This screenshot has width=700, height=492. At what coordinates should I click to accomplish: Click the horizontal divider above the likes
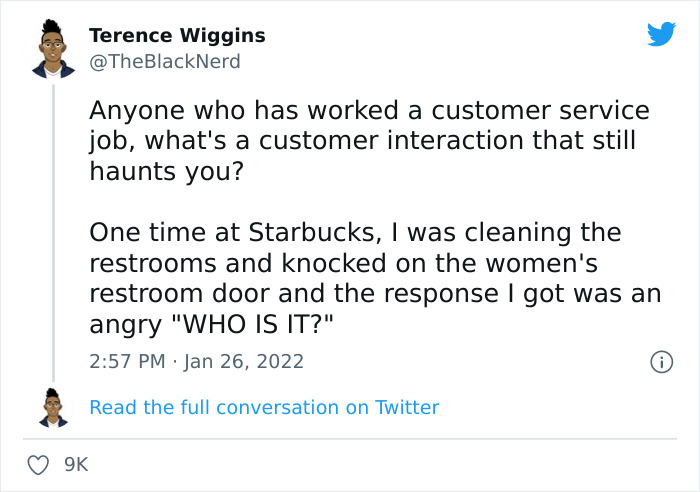click(x=349, y=439)
